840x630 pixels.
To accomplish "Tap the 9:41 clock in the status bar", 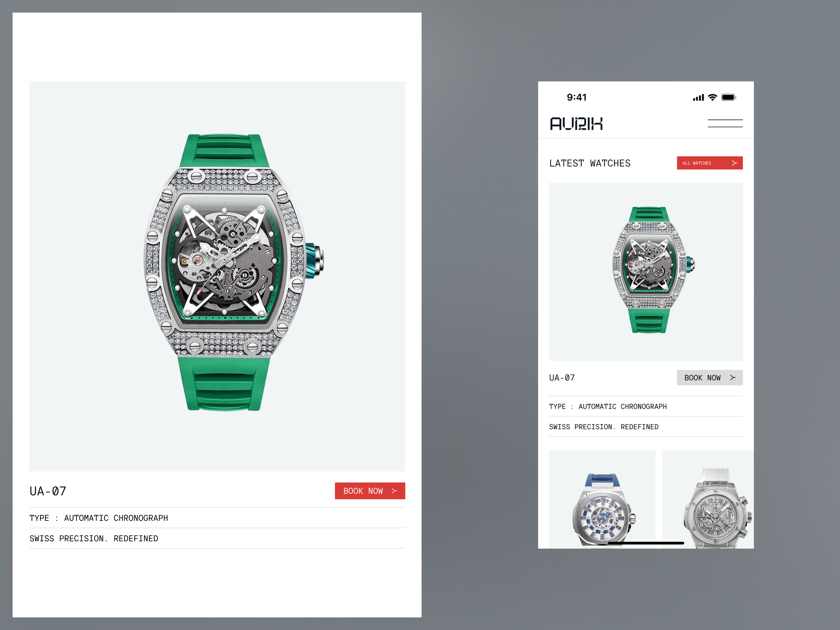I will pos(576,97).
